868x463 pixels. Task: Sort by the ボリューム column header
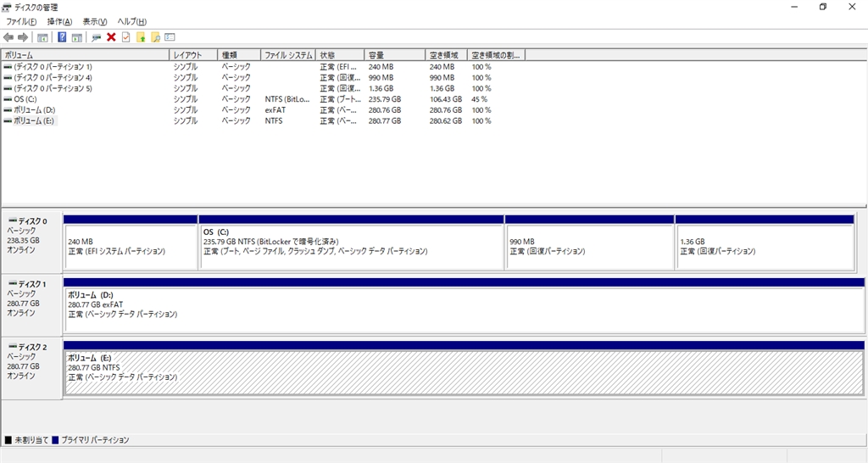(x=86, y=55)
